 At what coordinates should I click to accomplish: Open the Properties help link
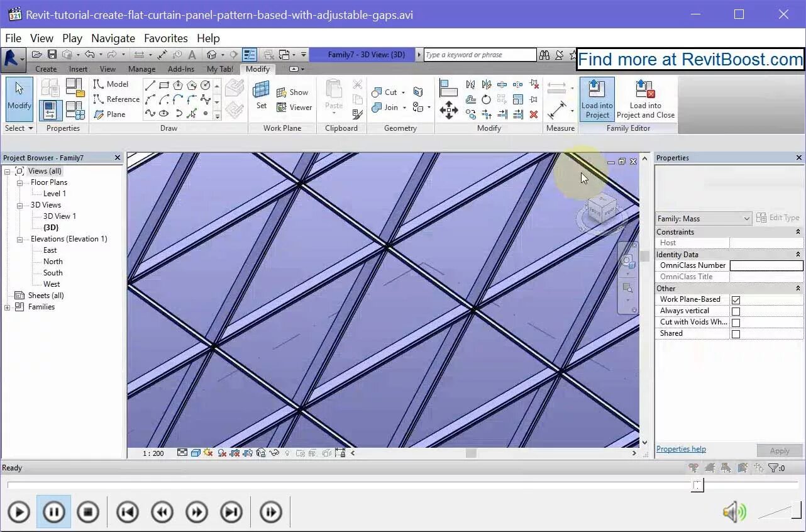[681, 449]
